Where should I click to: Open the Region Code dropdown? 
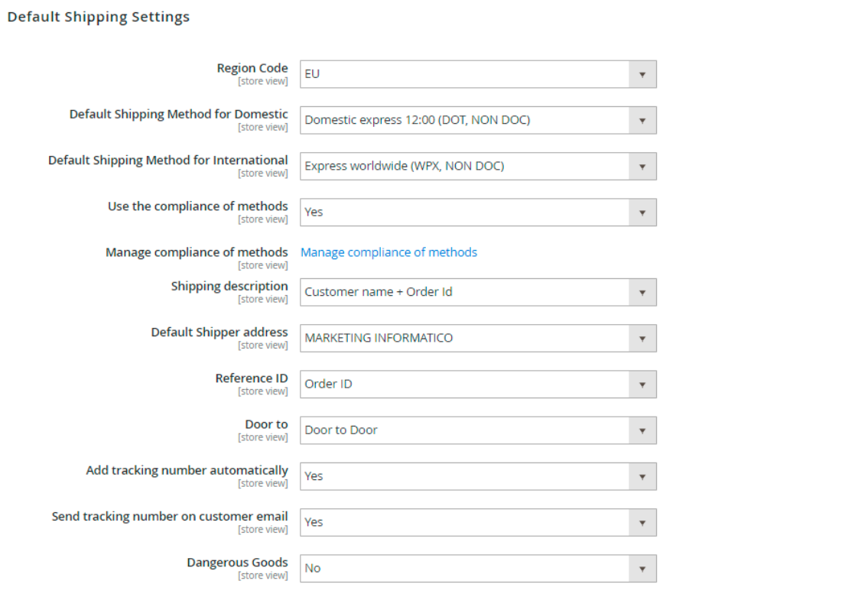coord(478,74)
